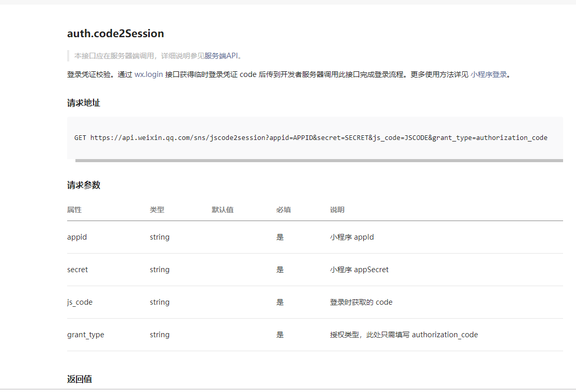
Task: Click the auth.code2Session page heading
Action: pos(115,34)
